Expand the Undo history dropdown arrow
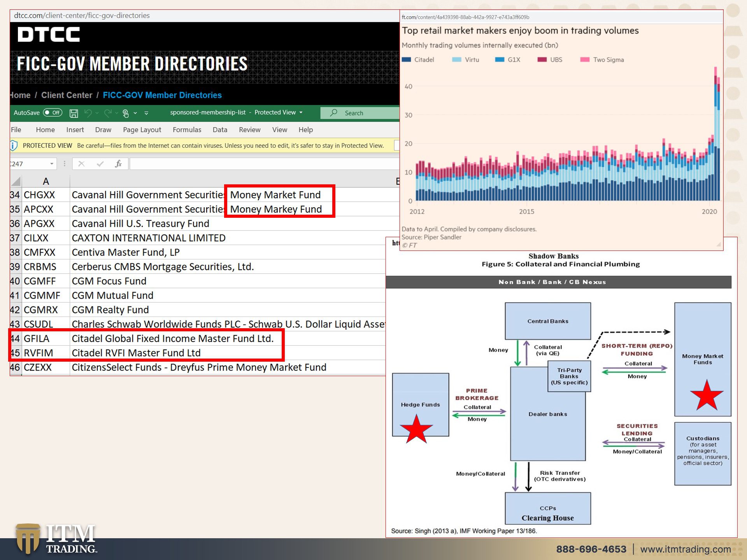This screenshot has height=560, width=747. click(97, 113)
